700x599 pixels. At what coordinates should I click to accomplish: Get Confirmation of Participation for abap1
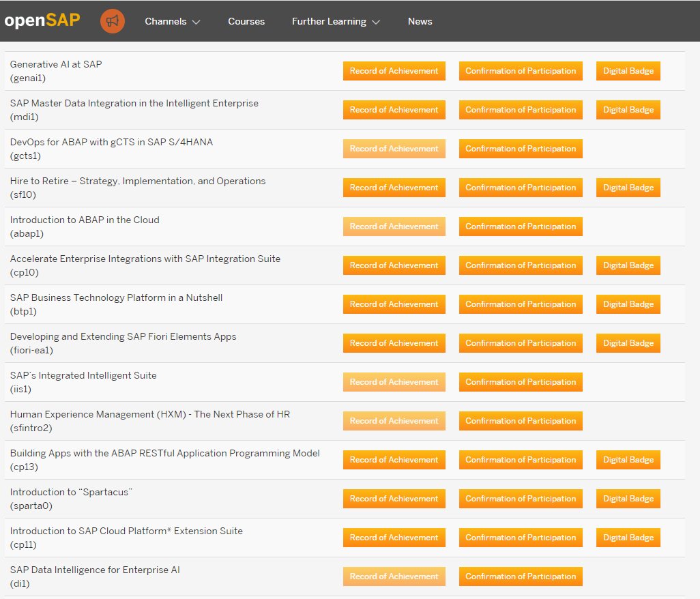tap(521, 227)
